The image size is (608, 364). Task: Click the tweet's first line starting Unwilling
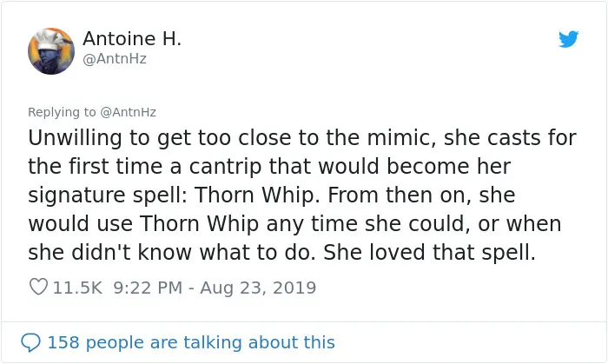pos(302,138)
